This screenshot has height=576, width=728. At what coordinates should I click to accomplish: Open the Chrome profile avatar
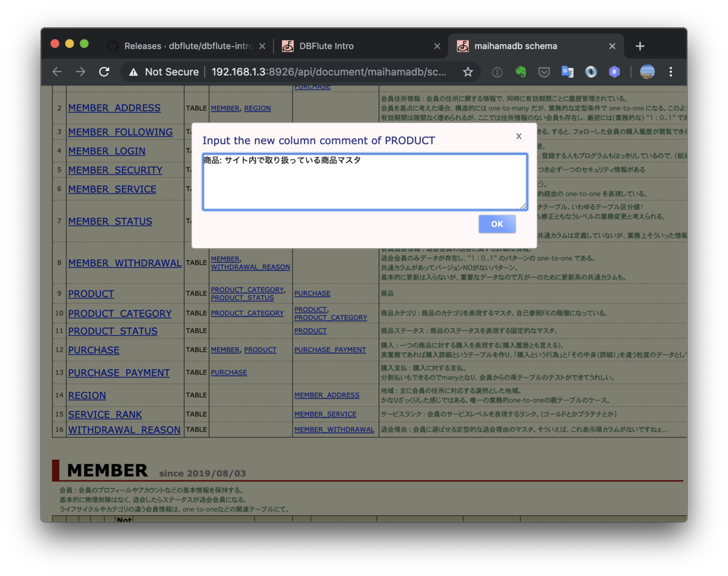coord(647,72)
